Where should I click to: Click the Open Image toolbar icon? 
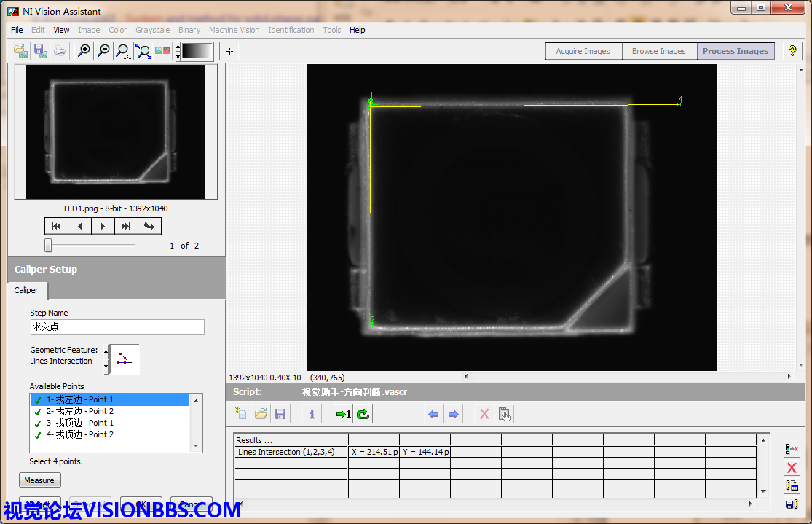point(20,51)
